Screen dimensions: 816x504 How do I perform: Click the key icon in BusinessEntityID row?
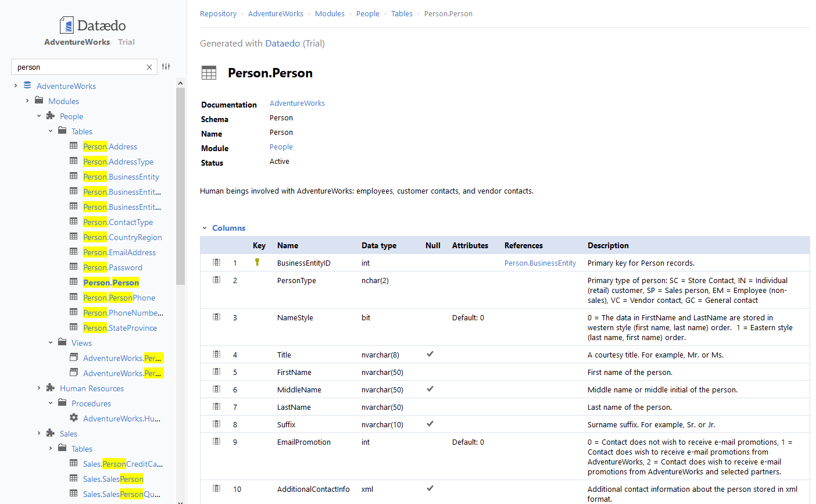pos(256,263)
